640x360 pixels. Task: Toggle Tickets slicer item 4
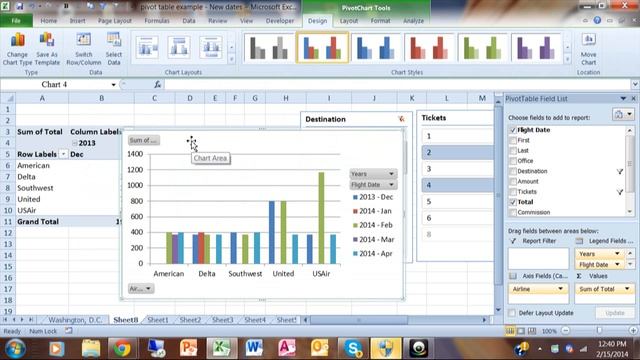(457, 185)
